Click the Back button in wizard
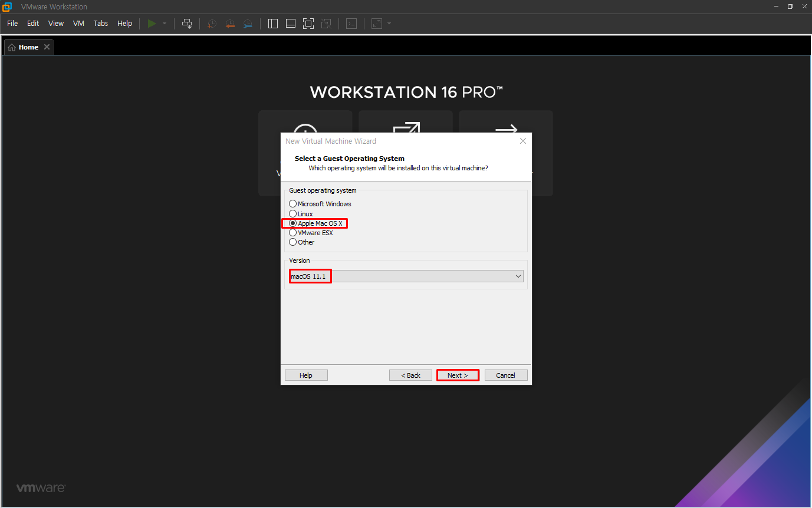The height and width of the screenshot is (508, 812). click(410, 375)
